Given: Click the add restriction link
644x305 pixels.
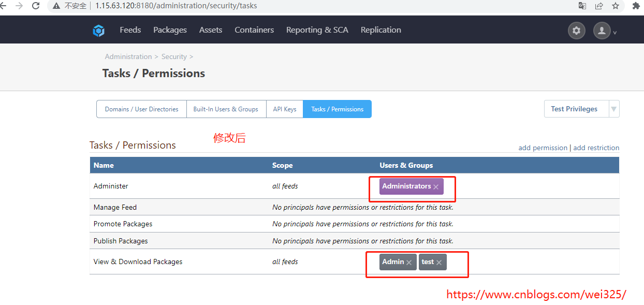Looking at the screenshot, I should pyautogui.click(x=596, y=148).
